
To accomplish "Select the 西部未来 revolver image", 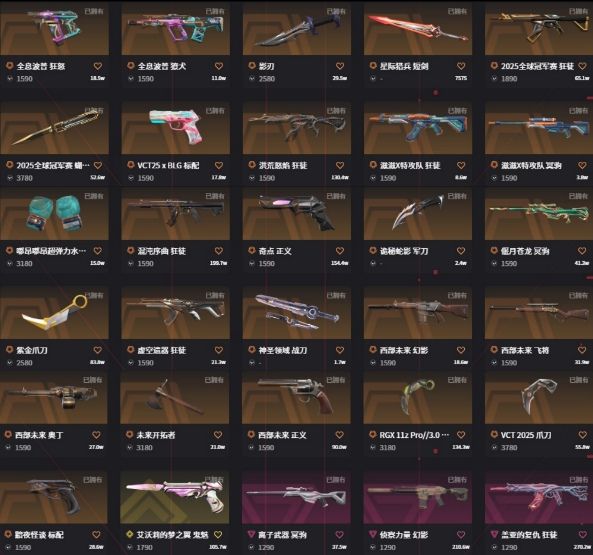I will click(296, 398).
